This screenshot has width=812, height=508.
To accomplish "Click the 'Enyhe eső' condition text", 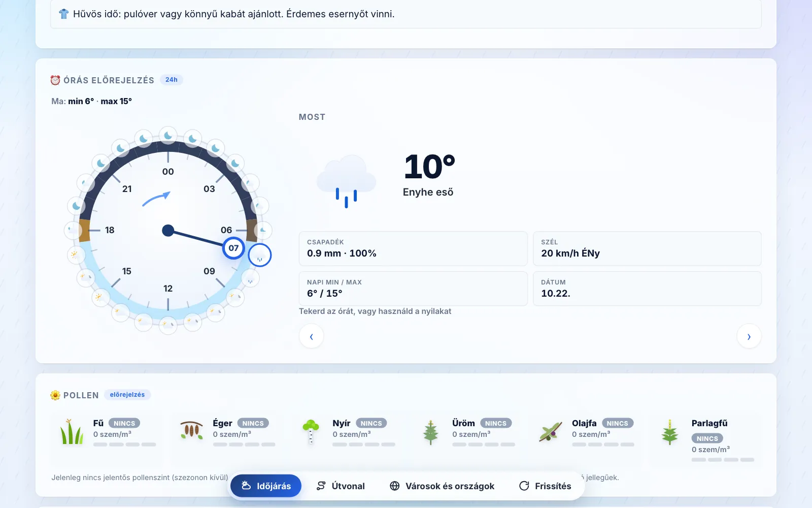I will [428, 192].
